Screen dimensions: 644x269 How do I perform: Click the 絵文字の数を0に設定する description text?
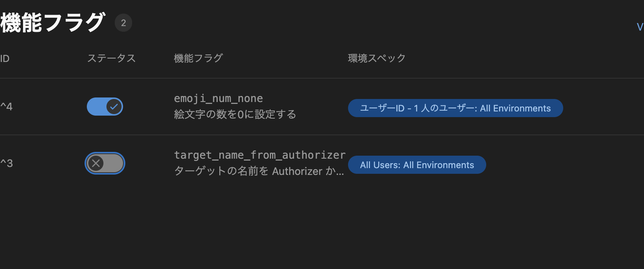[236, 114]
